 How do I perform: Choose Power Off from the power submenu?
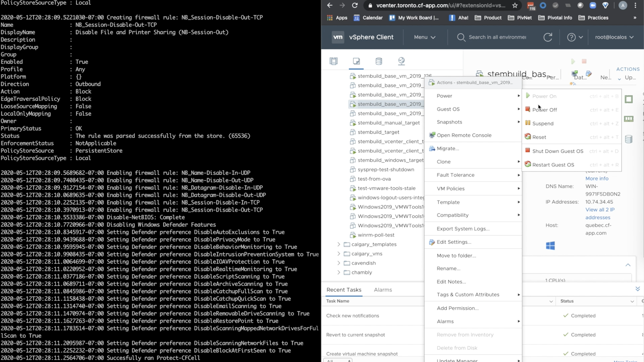(572, 110)
